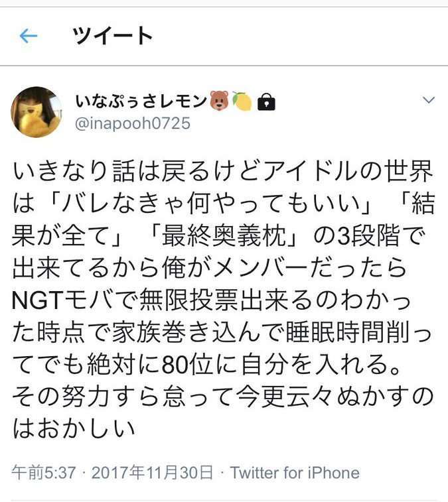The image size is (448, 502).
Task: Click the lemon emoji beside the name
Action: tap(242, 101)
